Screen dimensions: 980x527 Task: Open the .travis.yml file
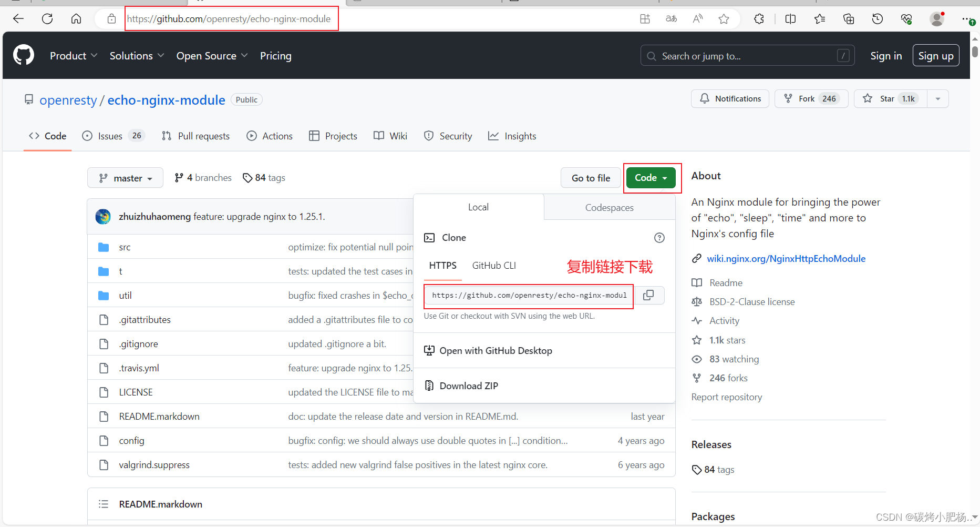pyautogui.click(x=139, y=368)
